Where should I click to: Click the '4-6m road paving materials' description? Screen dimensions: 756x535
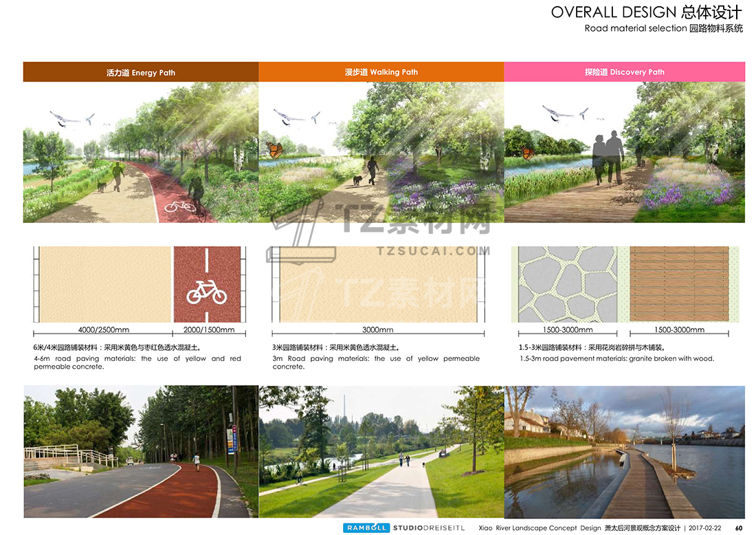pos(137,362)
